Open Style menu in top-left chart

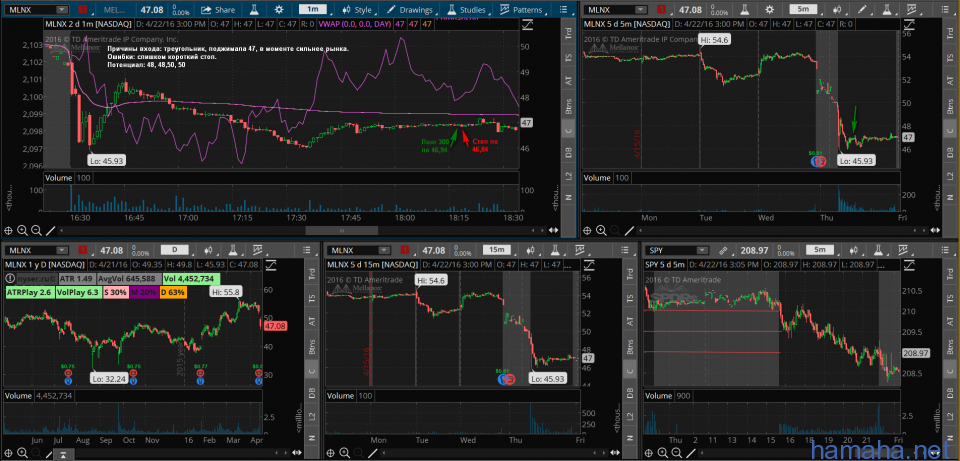click(x=357, y=10)
